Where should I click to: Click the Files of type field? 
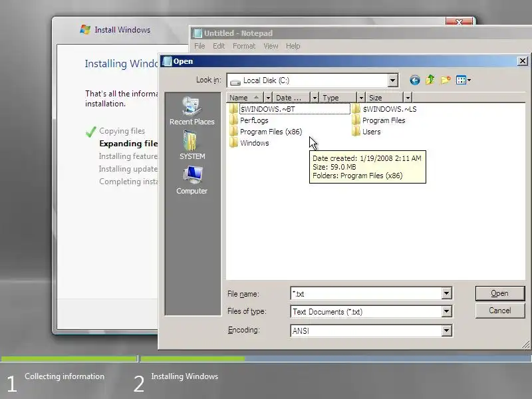[366, 311]
